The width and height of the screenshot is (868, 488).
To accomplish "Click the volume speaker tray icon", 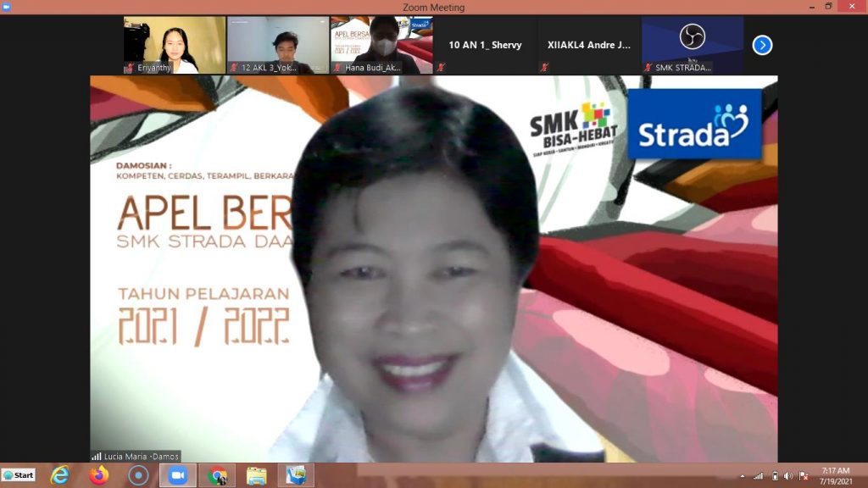I will click(x=788, y=476).
